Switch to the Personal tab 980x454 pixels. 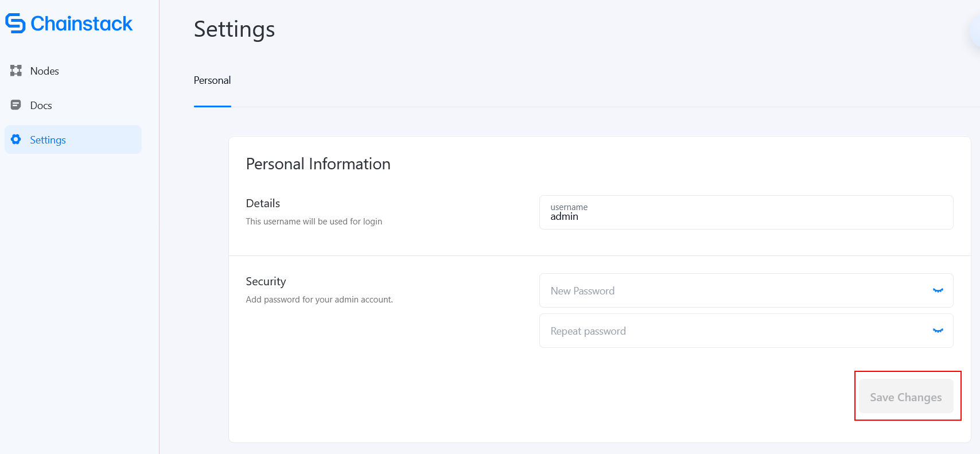212,80
